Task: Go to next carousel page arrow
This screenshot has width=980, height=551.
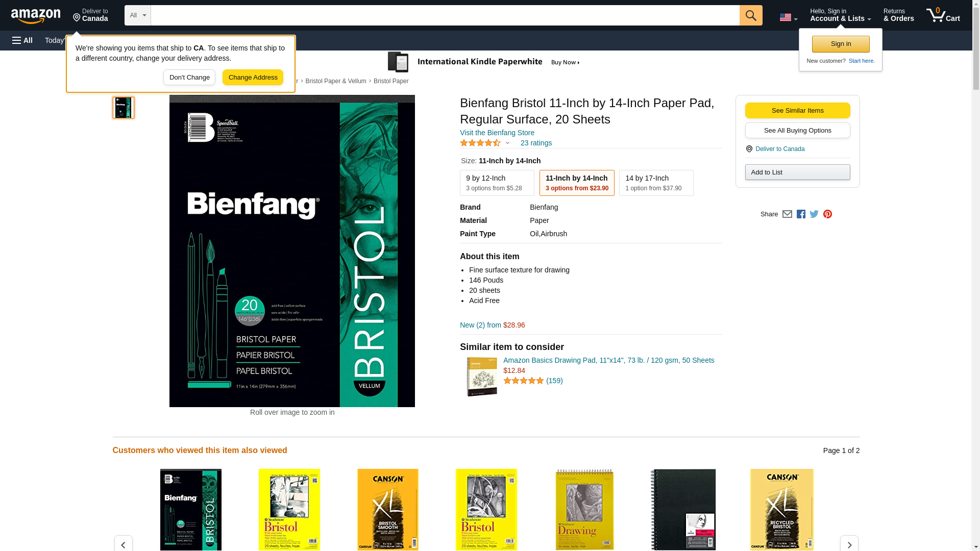Action: [849, 544]
